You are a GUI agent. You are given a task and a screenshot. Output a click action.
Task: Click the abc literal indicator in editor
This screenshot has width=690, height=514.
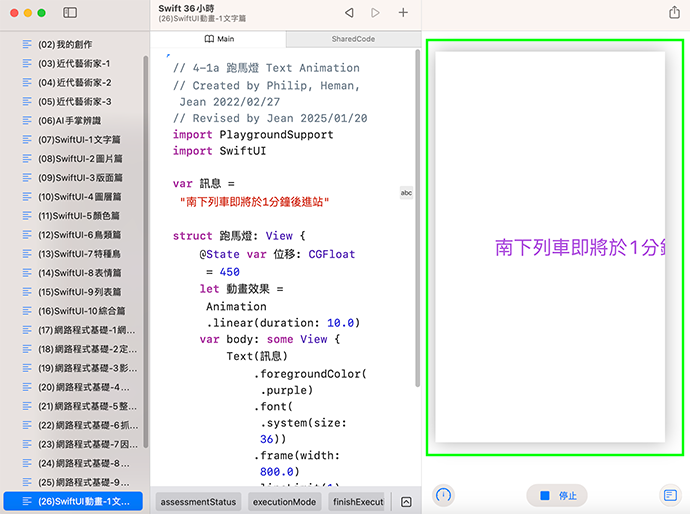[406, 192]
